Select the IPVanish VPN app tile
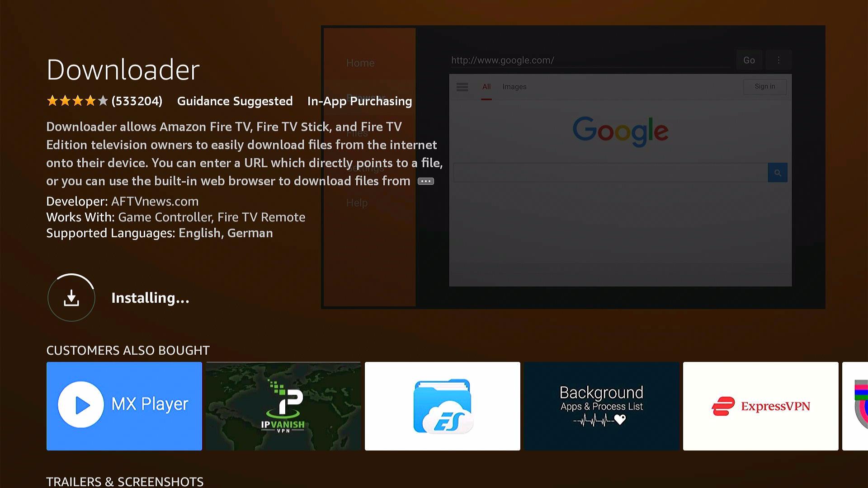This screenshot has width=868, height=488. [x=283, y=406]
